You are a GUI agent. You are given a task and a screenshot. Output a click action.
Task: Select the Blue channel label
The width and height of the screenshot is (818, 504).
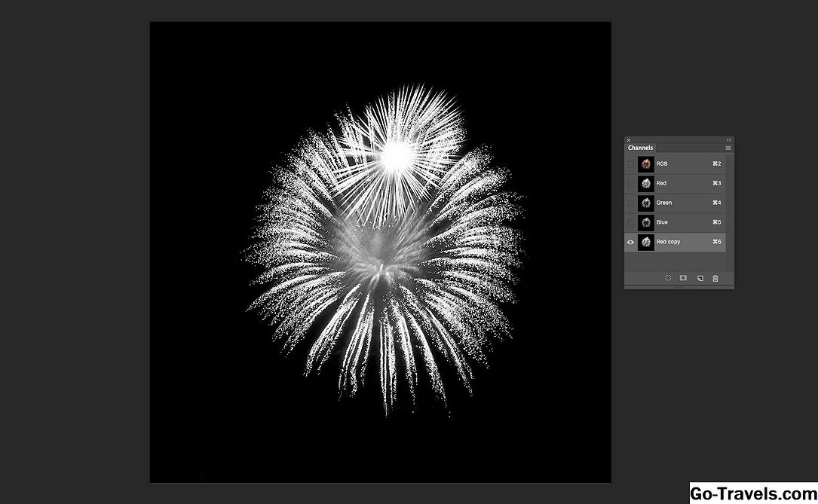click(x=662, y=222)
